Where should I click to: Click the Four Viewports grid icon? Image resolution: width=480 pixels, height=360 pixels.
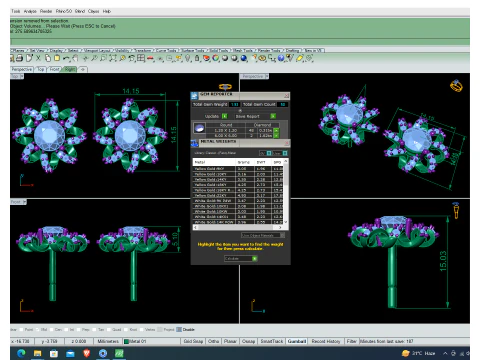tap(141, 58)
